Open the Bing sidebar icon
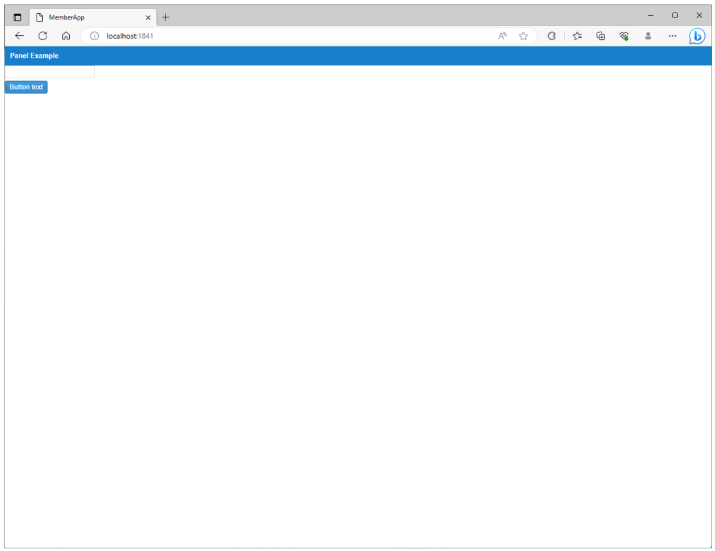The width and height of the screenshot is (715, 551). click(x=697, y=36)
